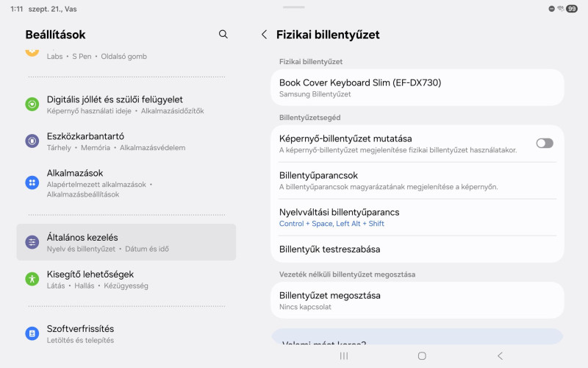588x368 pixels.
Task: Tap the Eszközkarbantartó icon
Action: 32,141
